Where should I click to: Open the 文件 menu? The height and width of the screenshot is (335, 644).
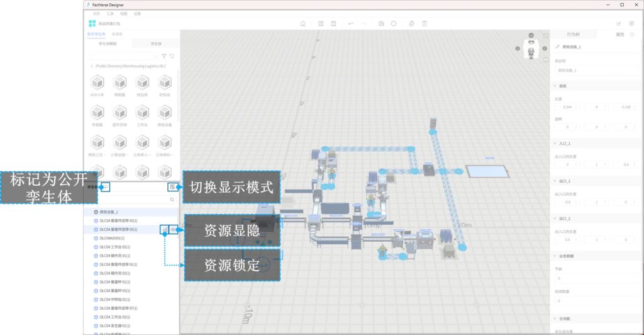click(x=96, y=13)
